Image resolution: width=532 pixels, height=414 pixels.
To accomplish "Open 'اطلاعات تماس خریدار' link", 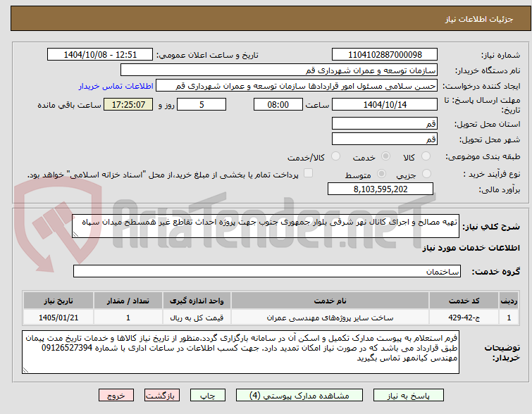I will (x=116, y=86).
